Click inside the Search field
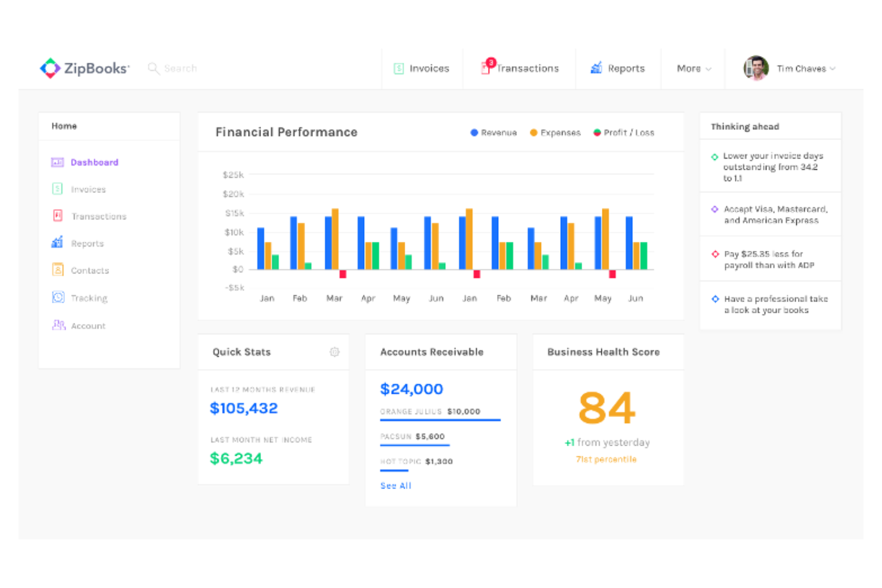This screenshot has height=588, width=882. pyautogui.click(x=181, y=68)
